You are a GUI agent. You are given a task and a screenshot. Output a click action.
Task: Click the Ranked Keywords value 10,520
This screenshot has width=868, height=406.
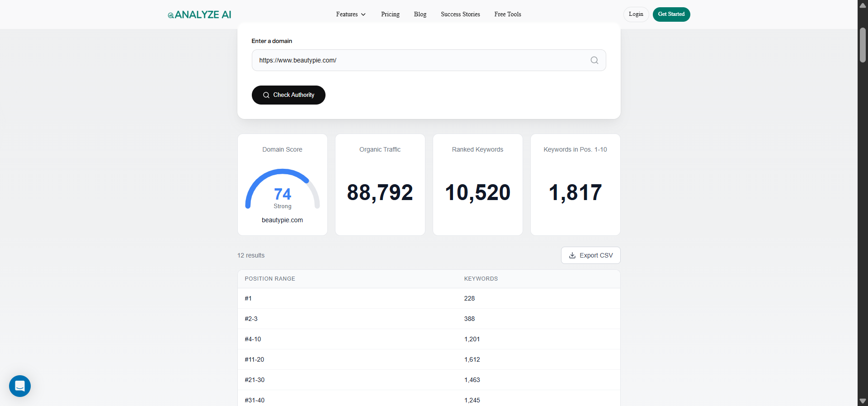[x=478, y=192]
